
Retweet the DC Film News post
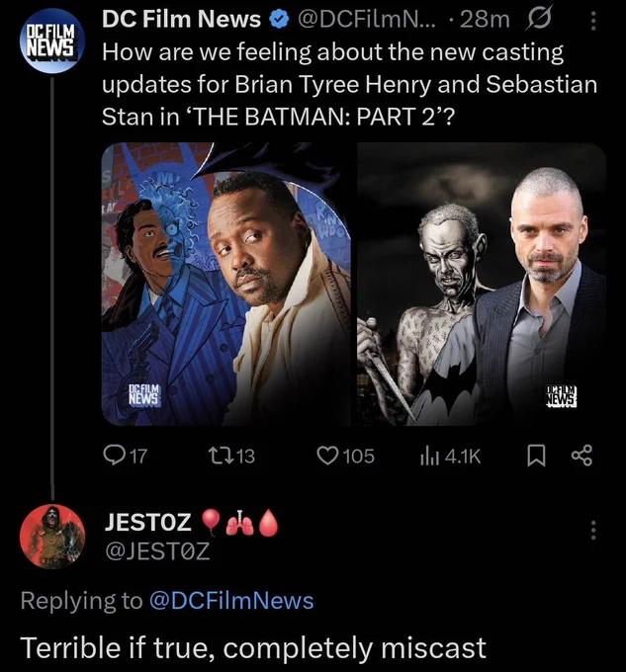[x=219, y=456]
